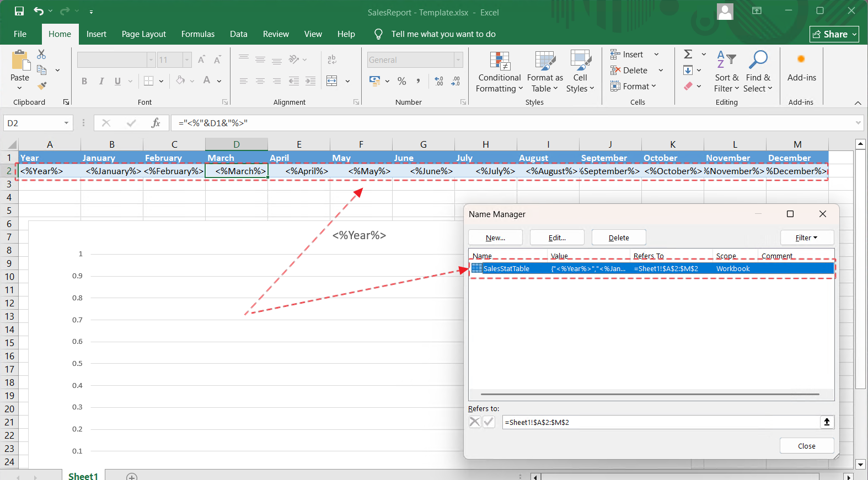This screenshot has width=868, height=480.
Task: Open the General number format dropdown
Action: 458,60
